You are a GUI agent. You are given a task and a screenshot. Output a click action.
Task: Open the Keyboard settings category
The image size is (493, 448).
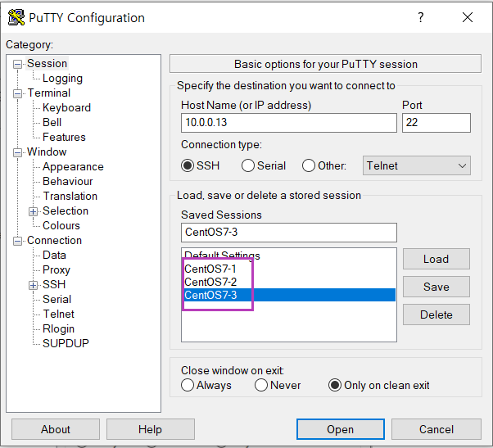click(x=66, y=108)
